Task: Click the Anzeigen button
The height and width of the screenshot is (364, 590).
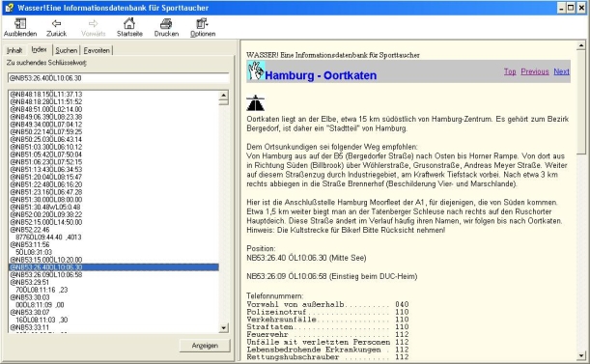Action: (x=205, y=346)
